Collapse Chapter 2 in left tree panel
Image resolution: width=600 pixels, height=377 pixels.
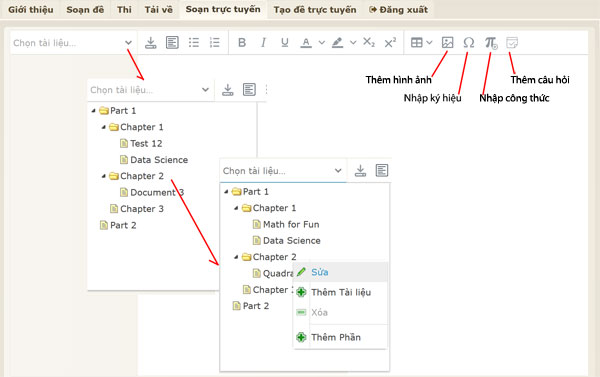coord(103,176)
